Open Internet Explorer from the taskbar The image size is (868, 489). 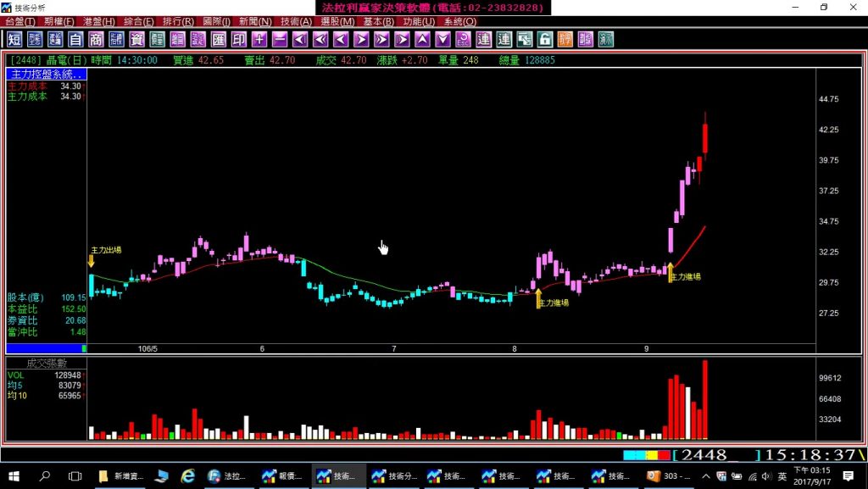[188, 475]
